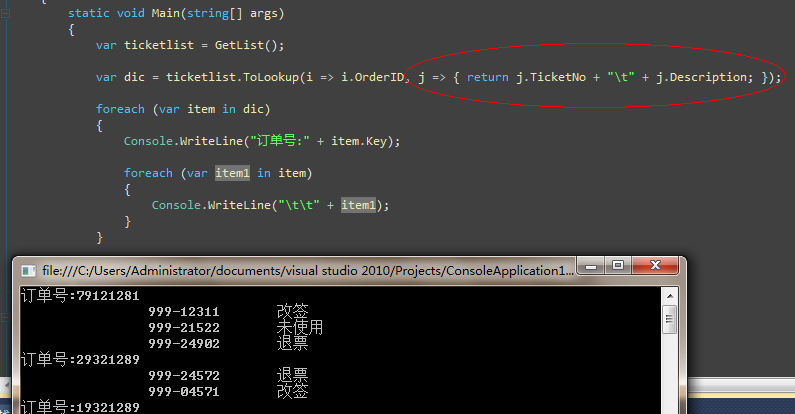Click 'item.Key' in the WriteLine call
795x414 pixels.
(359, 141)
